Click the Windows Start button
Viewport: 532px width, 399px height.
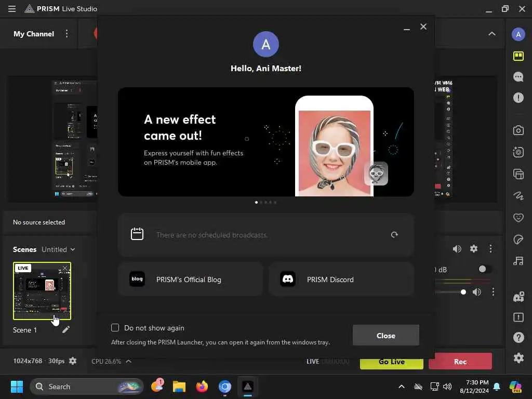pyautogui.click(x=17, y=387)
